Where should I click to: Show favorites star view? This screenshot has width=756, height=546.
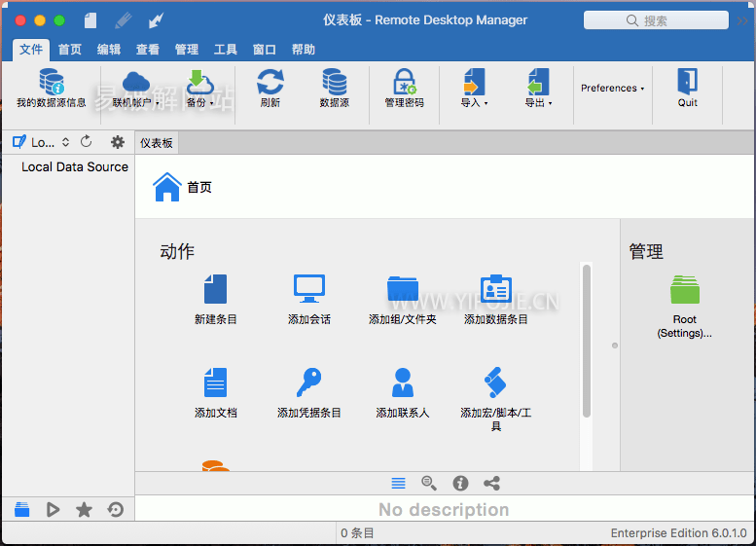(84, 509)
